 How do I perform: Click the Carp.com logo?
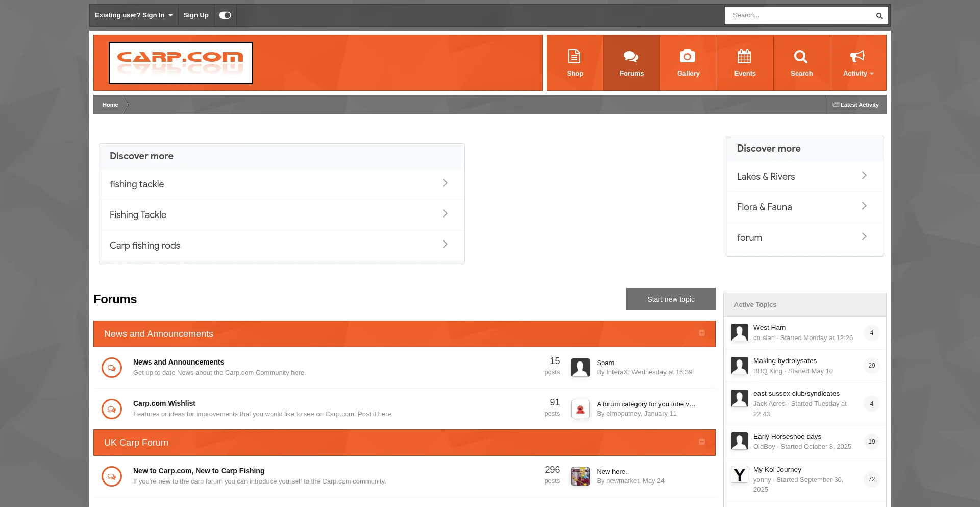coord(181,63)
